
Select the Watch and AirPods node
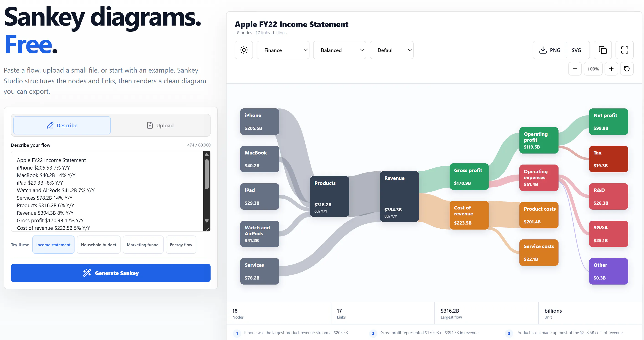click(x=260, y=234)
